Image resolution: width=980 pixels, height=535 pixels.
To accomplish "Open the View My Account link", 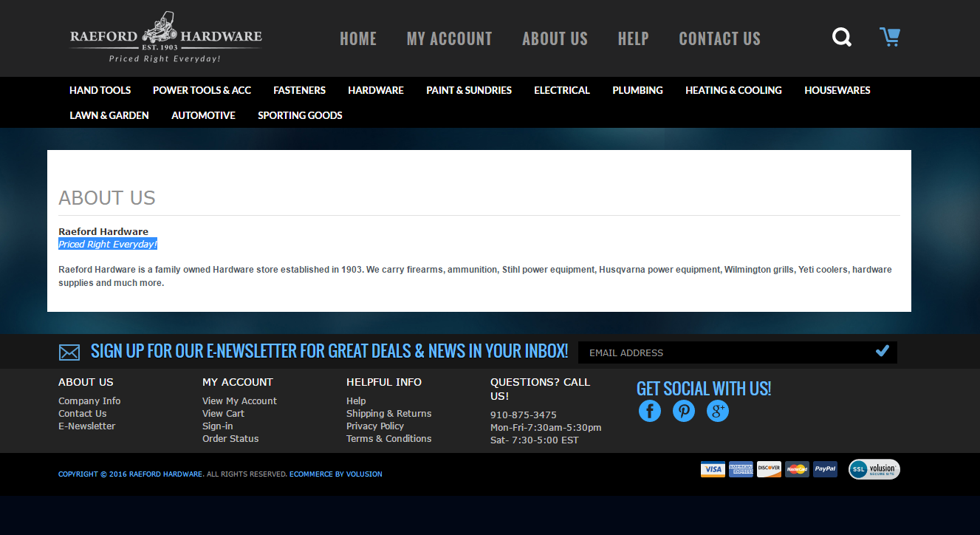I will (240, 401).
